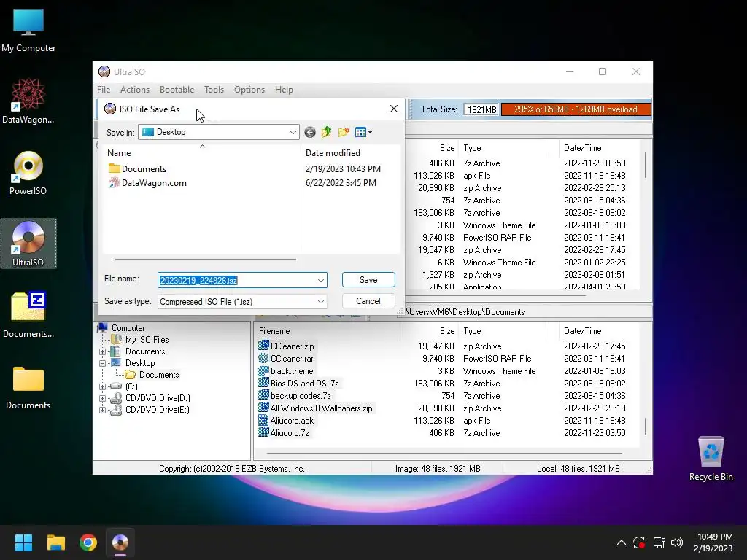Launch PowerISO desktop shortcut
The image size is (747, 560).
click(x=28, y=173)
